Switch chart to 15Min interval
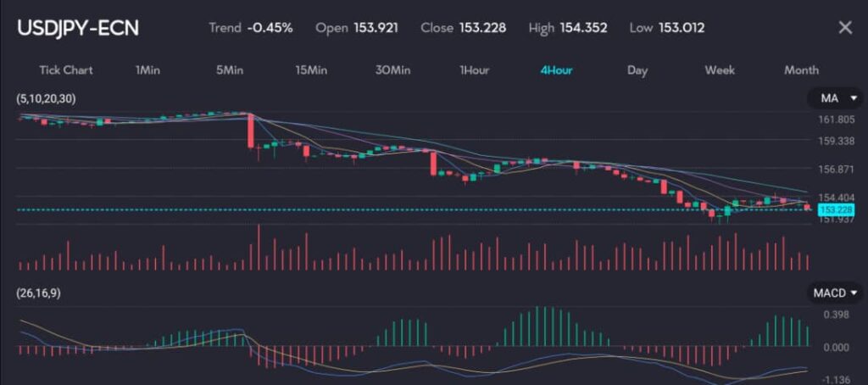The width and height of the screenshot is (868, 385). click(311, 70)
